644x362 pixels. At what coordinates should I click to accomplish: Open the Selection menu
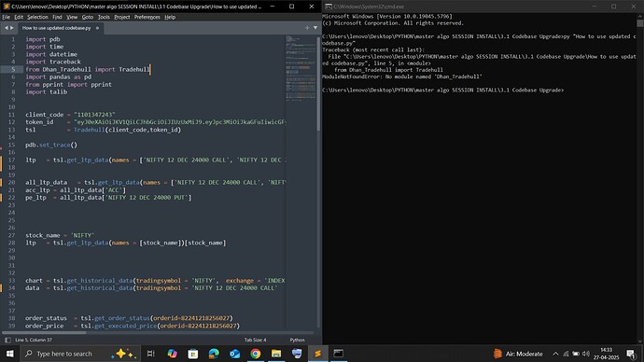coord(37,17)
